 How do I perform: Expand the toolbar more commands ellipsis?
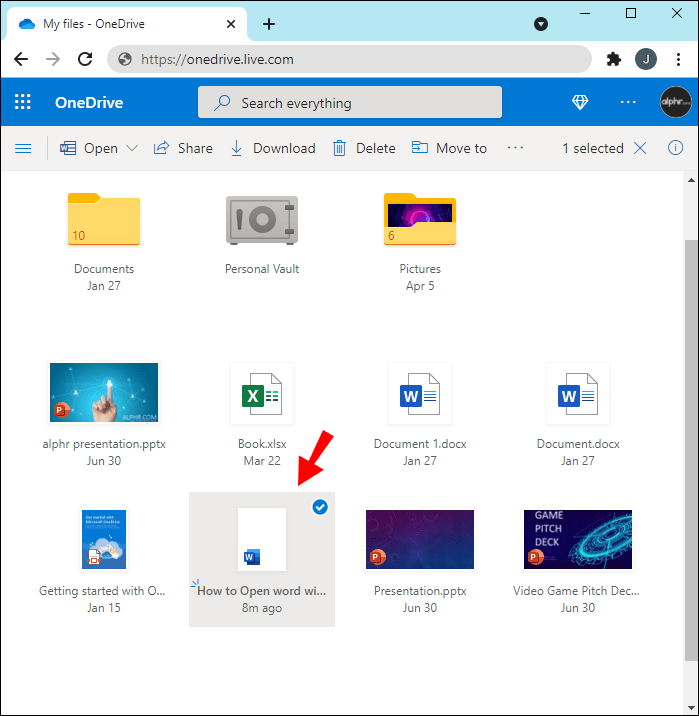click(x=515, y=147)
